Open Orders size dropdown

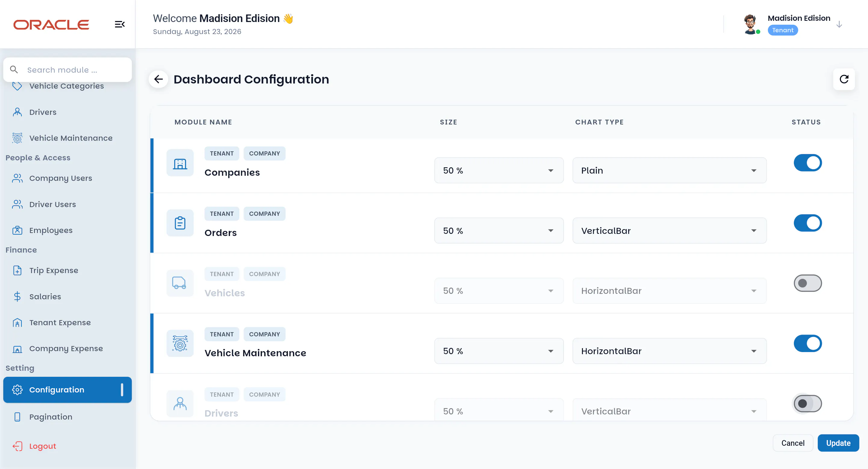[499, 231]
